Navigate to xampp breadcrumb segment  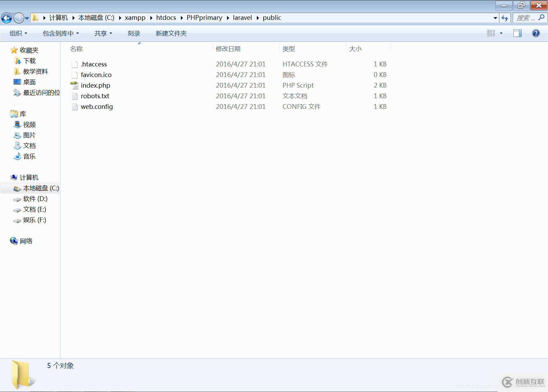135,18
